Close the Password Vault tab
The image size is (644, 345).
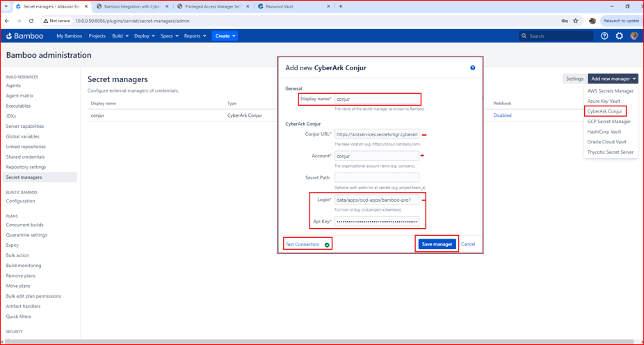[x=328, y=6]
